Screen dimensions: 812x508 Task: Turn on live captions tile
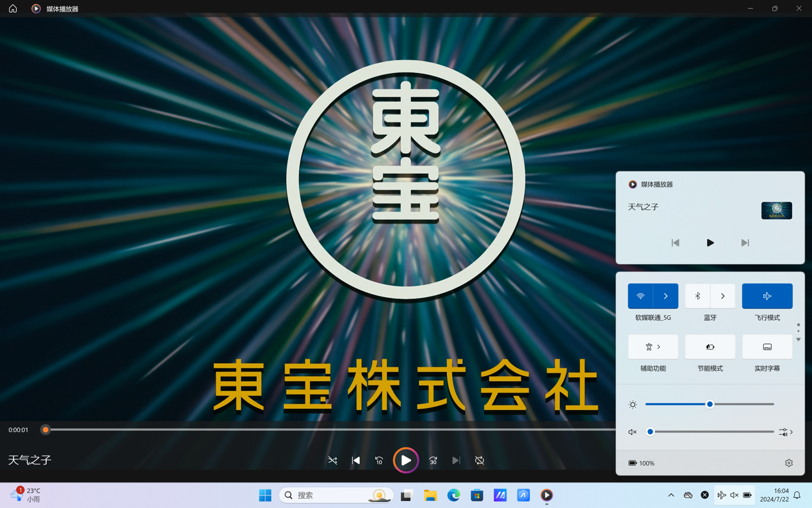[x=767, y=347]
